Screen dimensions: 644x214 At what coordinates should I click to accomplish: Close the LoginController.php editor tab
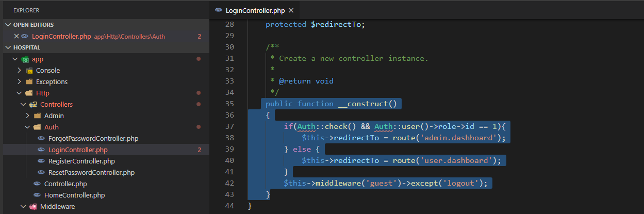(291, 10)
